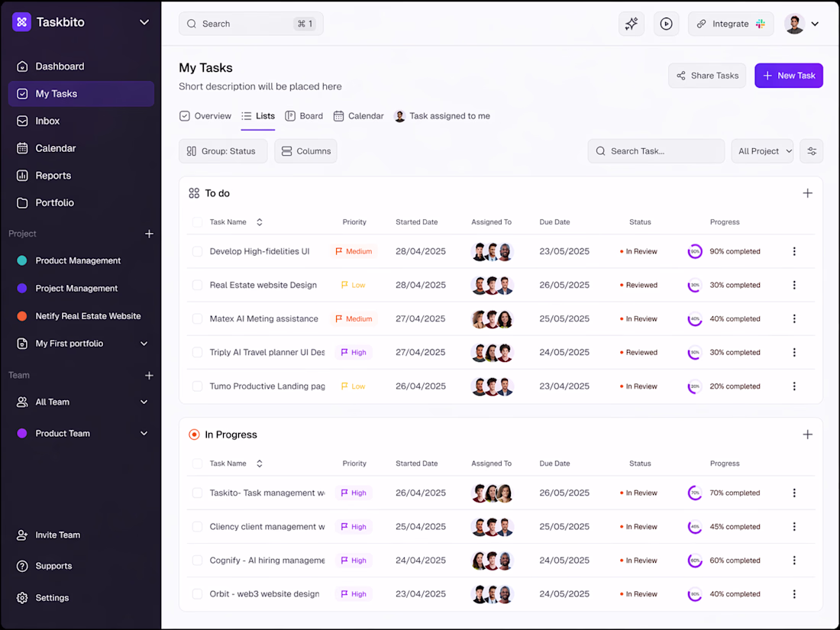Tick the Orbit - web3 website design checkbox

(197, 594)
